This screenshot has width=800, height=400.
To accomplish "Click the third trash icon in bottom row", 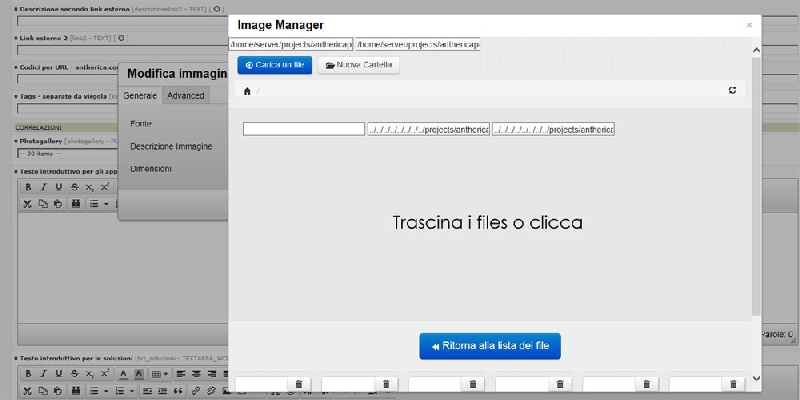I will (473, 384).
